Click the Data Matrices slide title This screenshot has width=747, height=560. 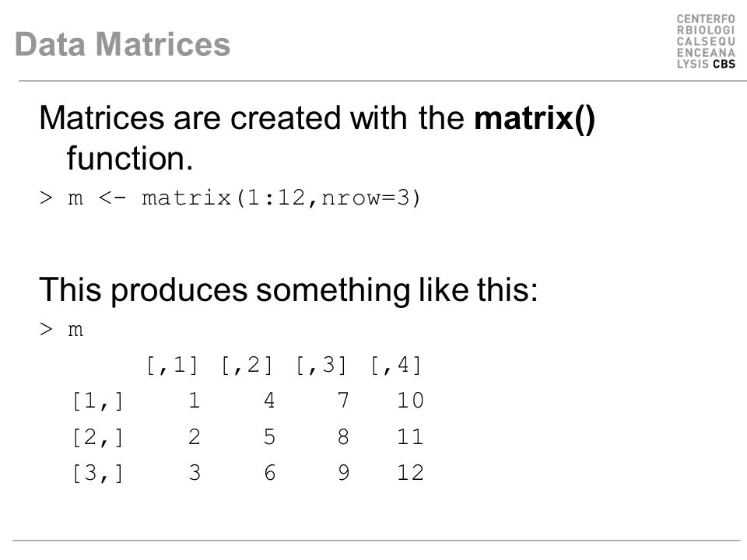coord(122,44)
